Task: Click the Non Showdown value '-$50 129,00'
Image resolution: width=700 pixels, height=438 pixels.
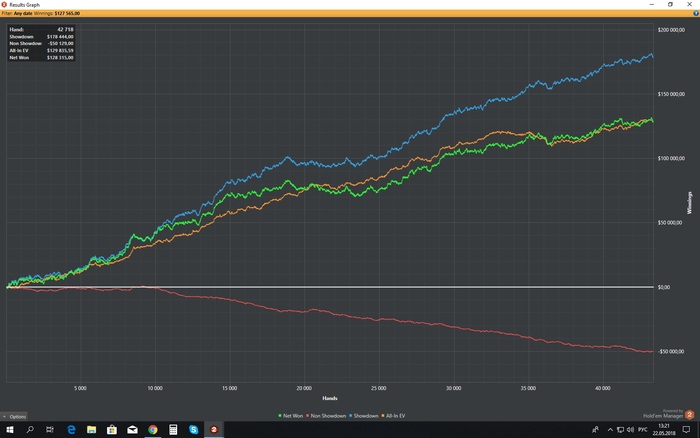Action: (61, 43)
